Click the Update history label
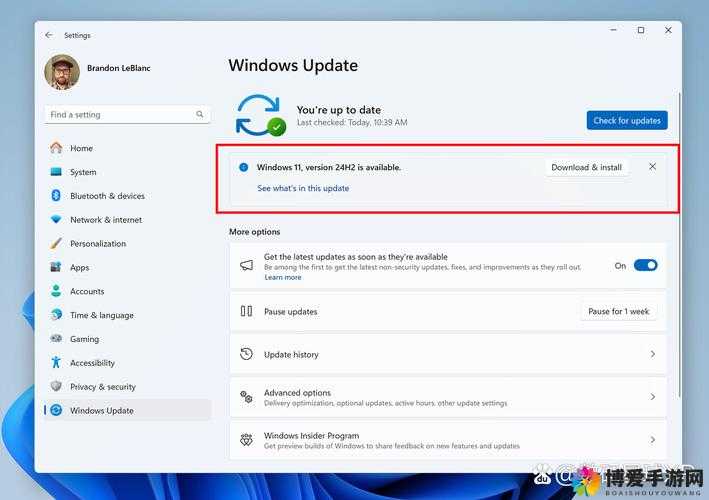 [291, 354]
